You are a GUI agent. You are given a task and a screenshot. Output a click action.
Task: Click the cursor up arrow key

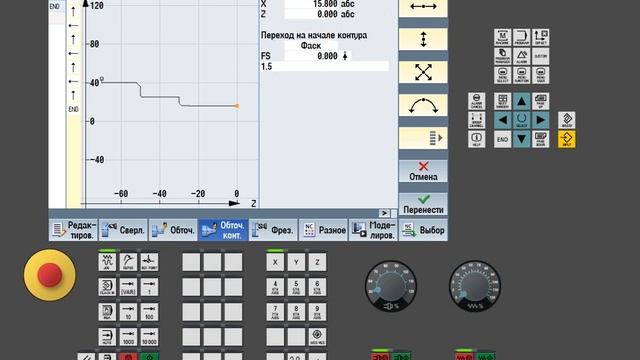point(521,101)
